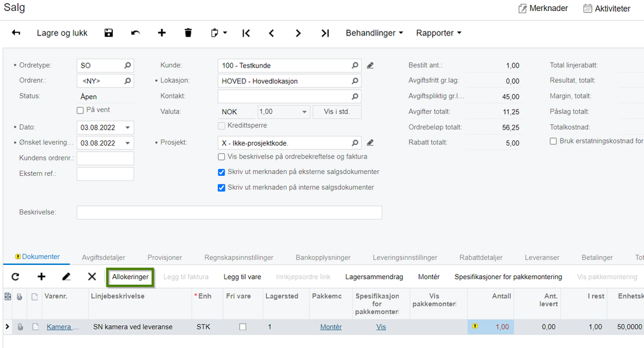This screenshot has width=644, height=348.
Task: Select the Leveringsinnstillinger tab
Action: pos(405,258)
